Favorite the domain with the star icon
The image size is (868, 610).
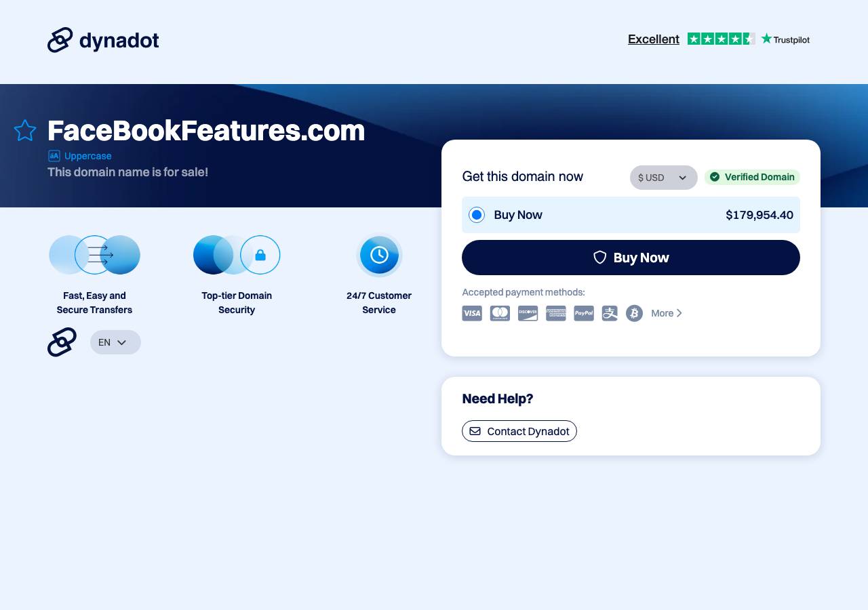[25, 130]
